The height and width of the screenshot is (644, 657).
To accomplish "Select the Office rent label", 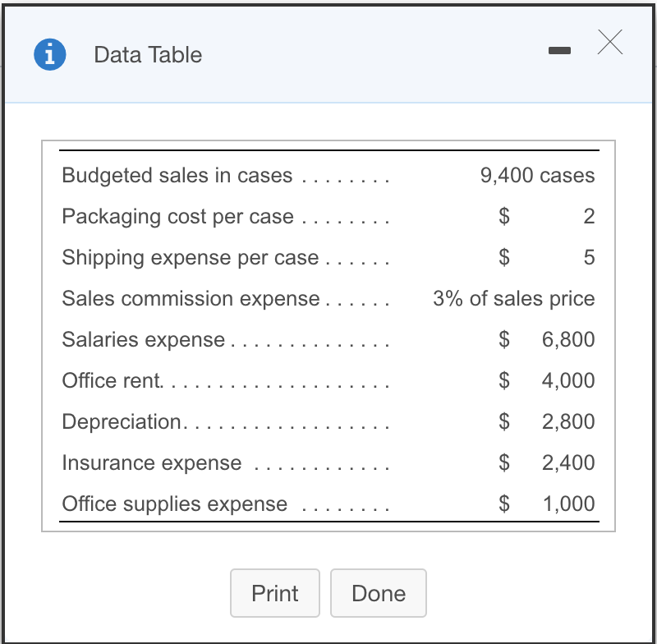I will (x=113, y=380).
